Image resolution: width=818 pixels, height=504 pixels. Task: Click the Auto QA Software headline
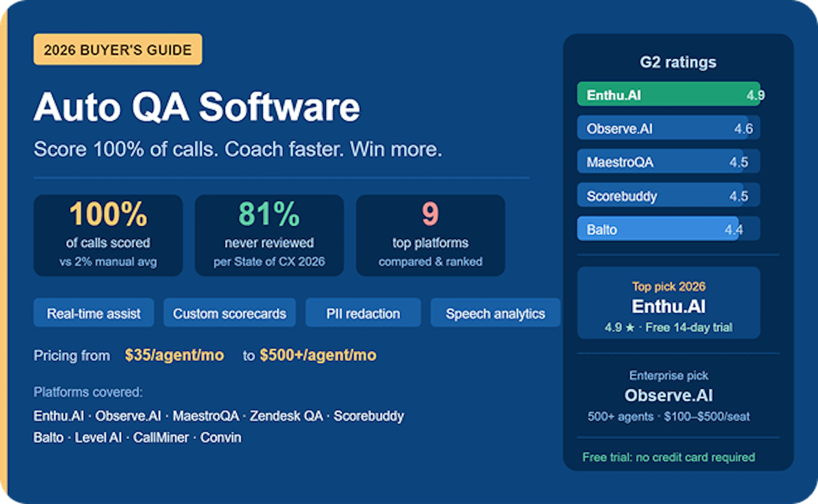197,107
